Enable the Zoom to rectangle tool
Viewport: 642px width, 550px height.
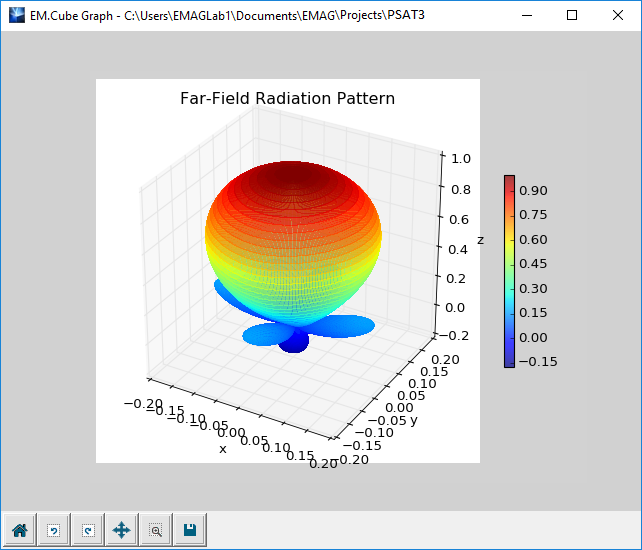tap(156, 530)
